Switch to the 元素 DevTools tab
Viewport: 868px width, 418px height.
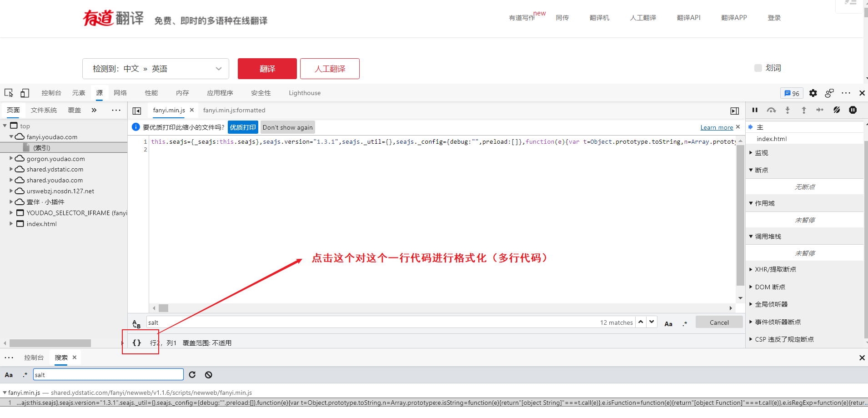79,93
